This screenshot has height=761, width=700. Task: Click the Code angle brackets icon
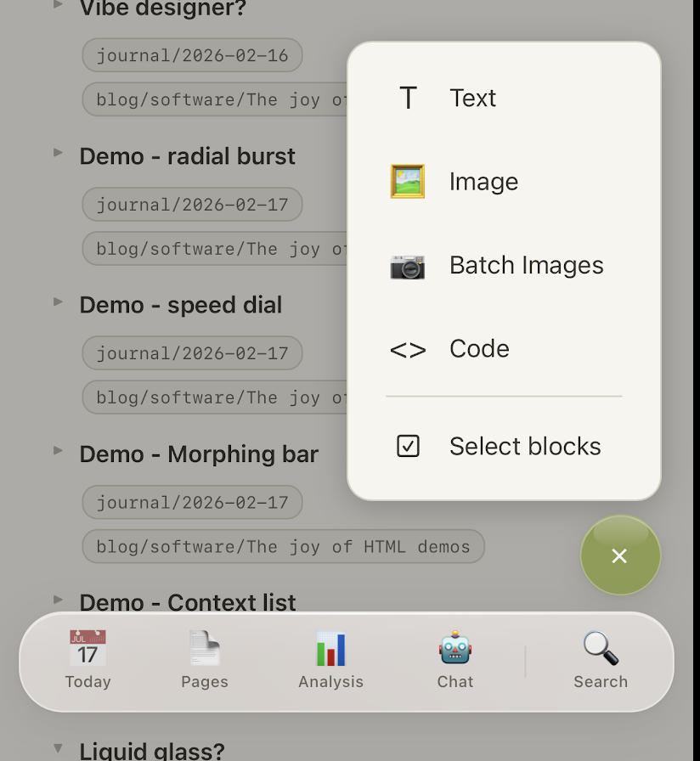[x=408, y=349]
